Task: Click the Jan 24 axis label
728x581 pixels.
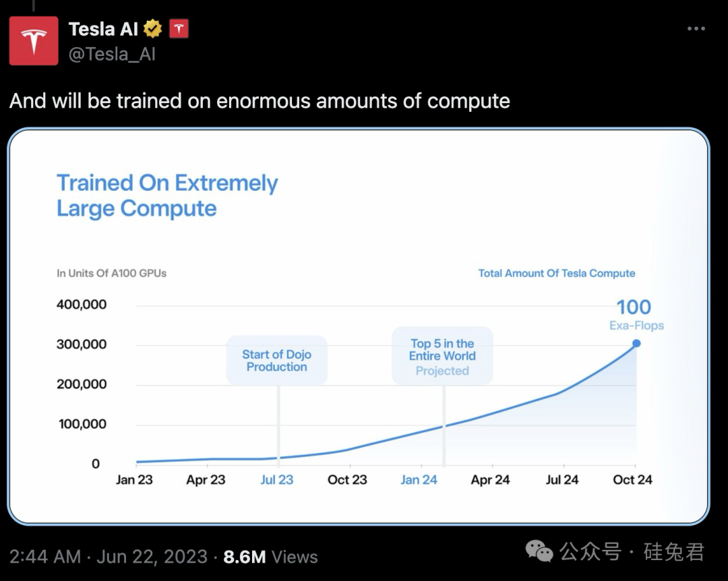Action: (419, 480)
